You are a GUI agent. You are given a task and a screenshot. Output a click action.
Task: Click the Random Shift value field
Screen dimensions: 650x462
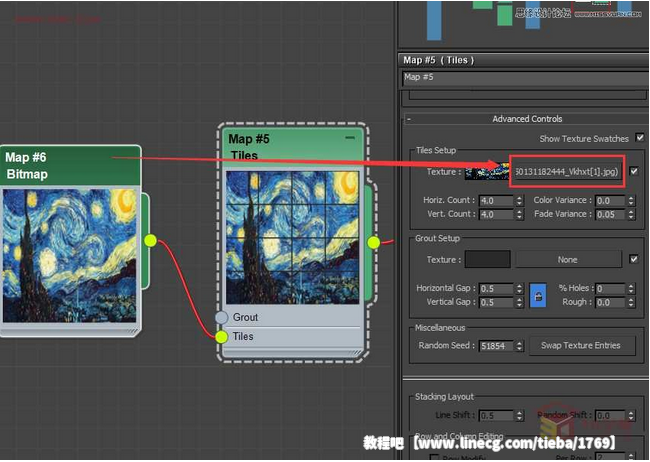tap(610, 416)
